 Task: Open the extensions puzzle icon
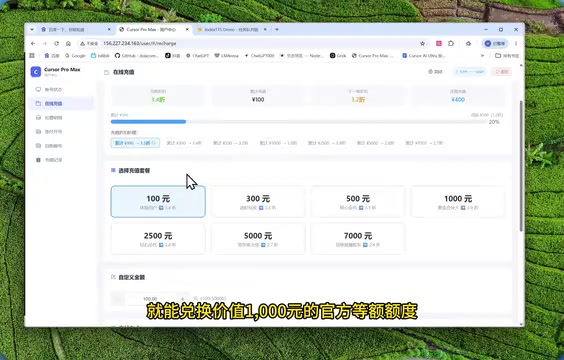click(x=451, y=44)
